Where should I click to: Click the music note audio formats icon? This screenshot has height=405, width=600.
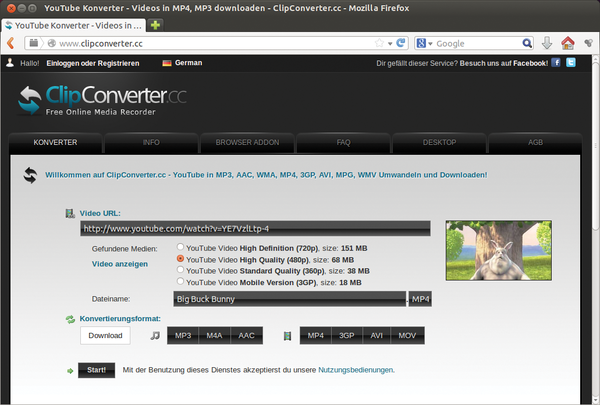tap(155, 336)
